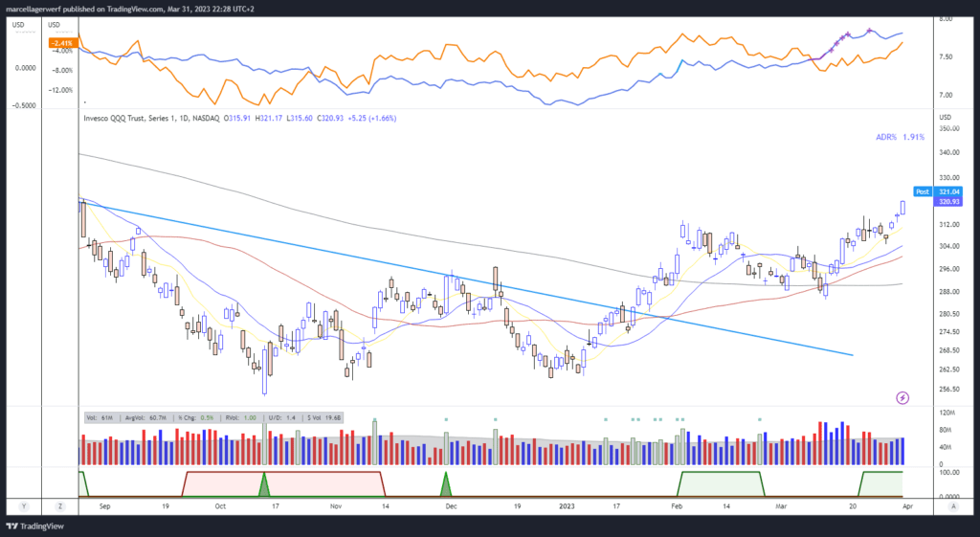This screenshot has height=537, width=980.
Task: Click the published-on header text
Action: click(x=132, y=9)
